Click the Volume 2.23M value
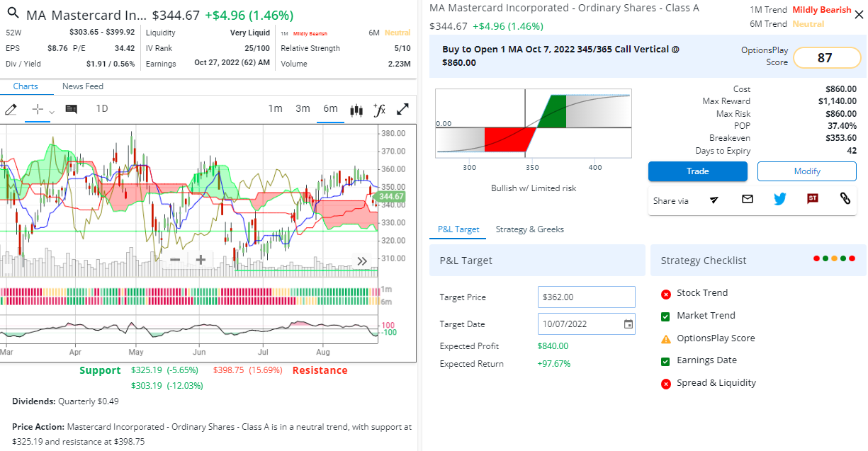This screenshot has width=868, height=451. tap(399, 64)
